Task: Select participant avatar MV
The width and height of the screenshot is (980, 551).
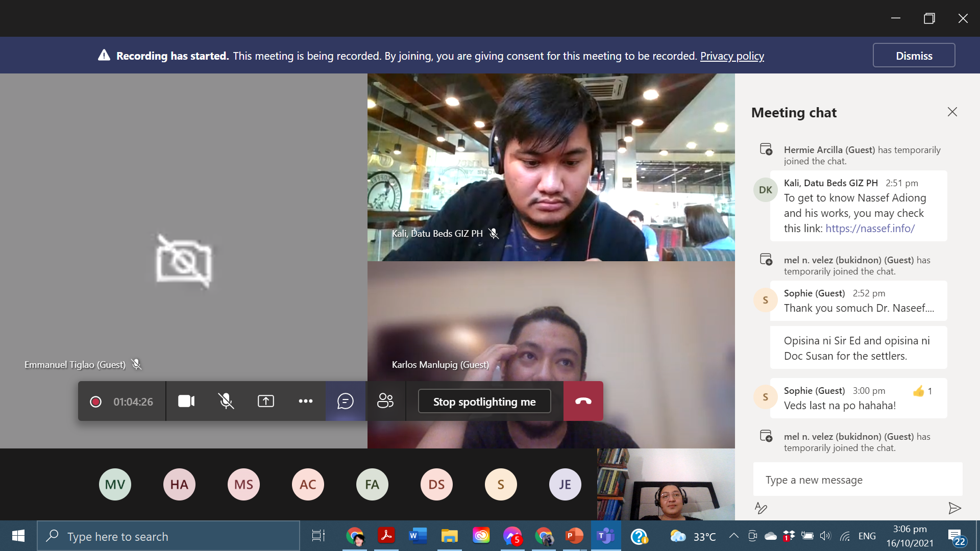Action: 115,485
